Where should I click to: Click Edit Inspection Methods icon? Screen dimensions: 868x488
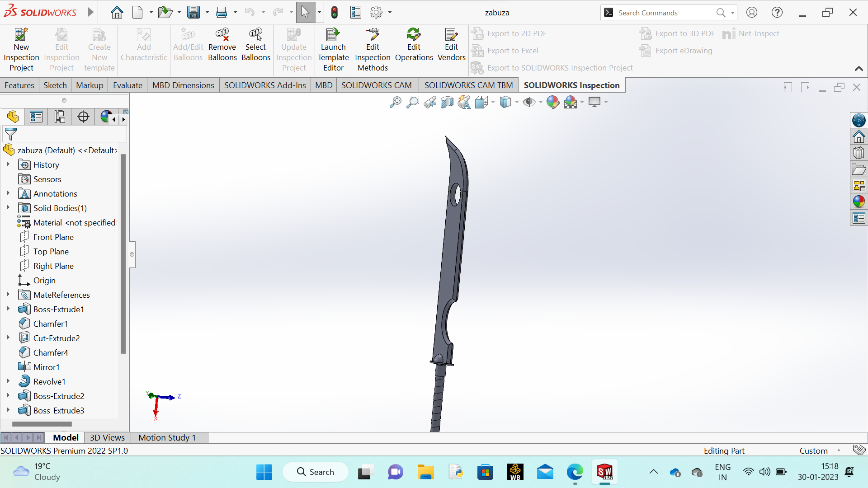click(373, 35)
